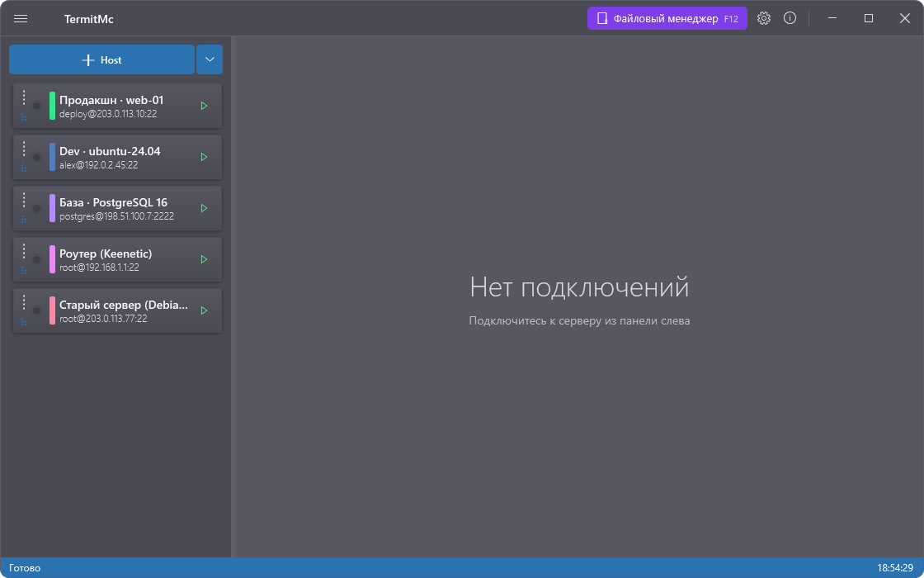
Task: Click address alex@192.0.2.45:22
Action: [98, 165]
